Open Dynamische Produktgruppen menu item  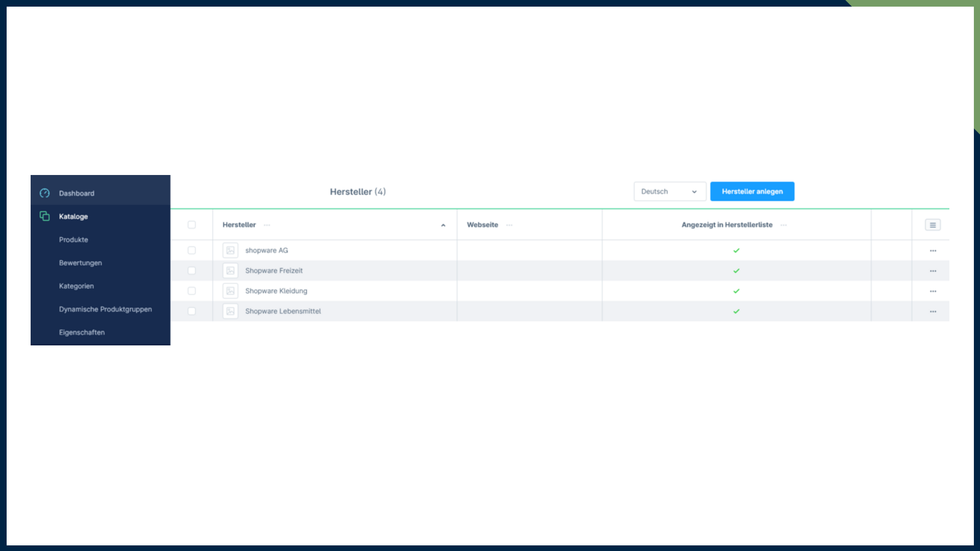tap(105, 309)
